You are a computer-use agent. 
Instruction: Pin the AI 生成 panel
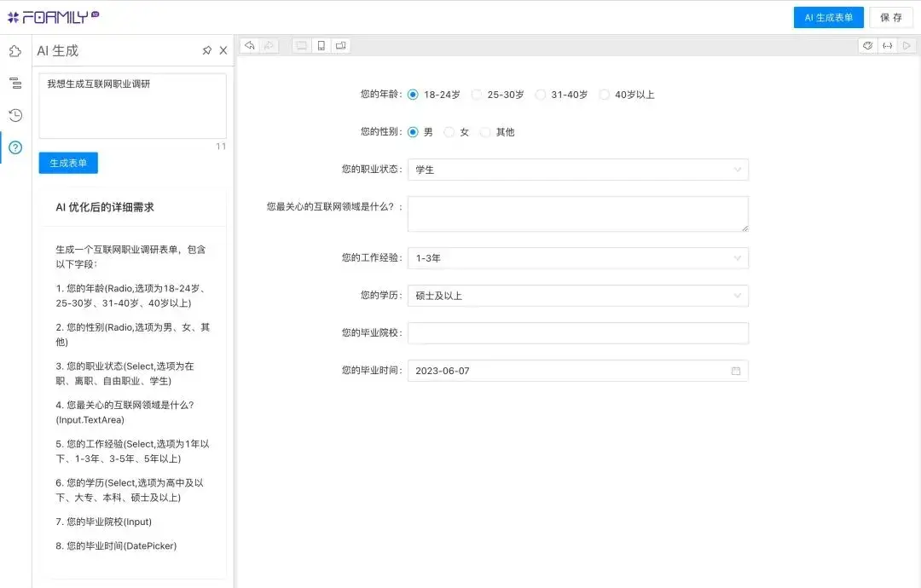[x=206, y=50]
